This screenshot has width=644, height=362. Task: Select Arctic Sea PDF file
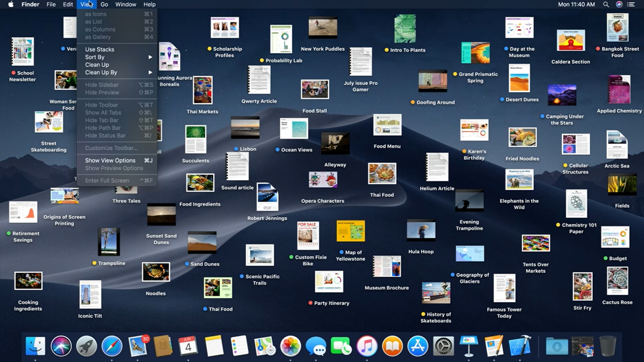click(617, 145)
